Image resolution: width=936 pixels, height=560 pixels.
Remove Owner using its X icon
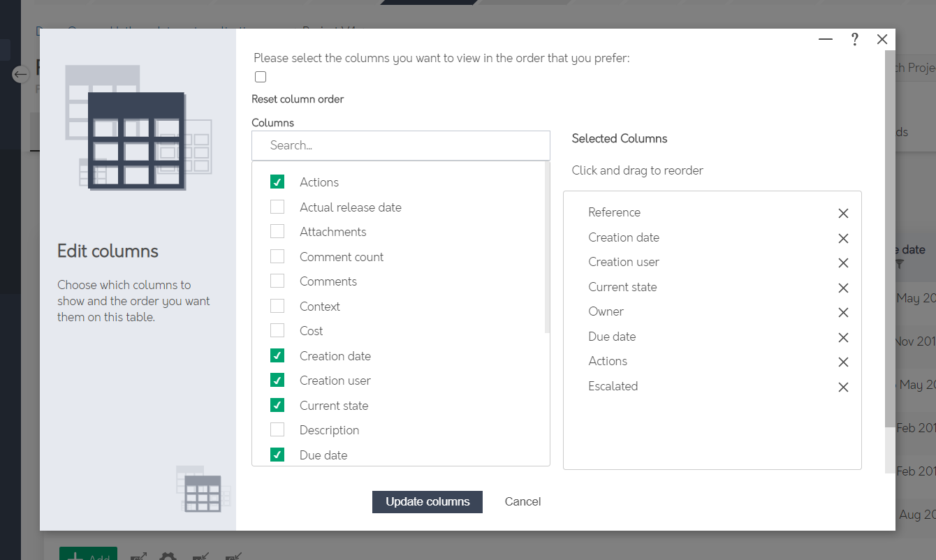tap(843, 312)
